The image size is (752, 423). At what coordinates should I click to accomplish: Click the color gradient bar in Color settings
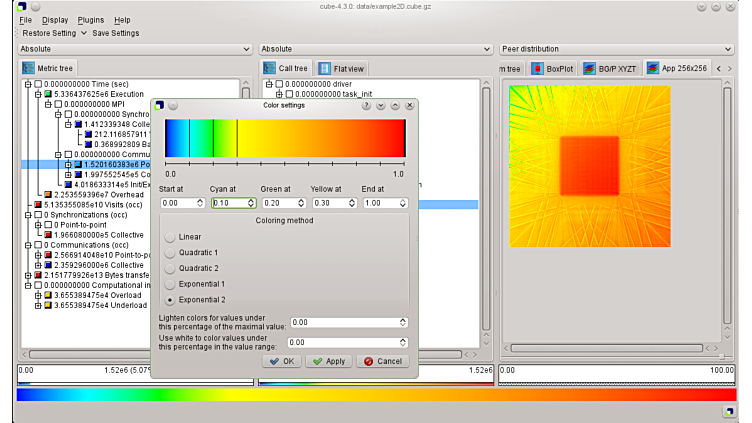pos(285,138)
